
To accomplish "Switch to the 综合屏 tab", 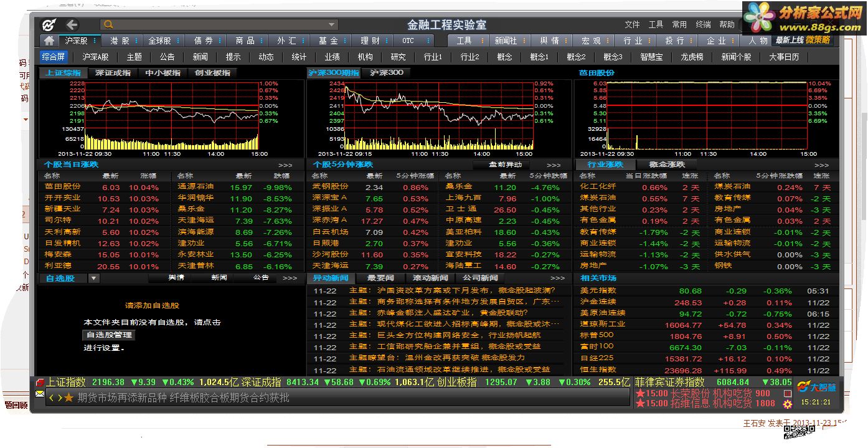I will pos(54,57).
